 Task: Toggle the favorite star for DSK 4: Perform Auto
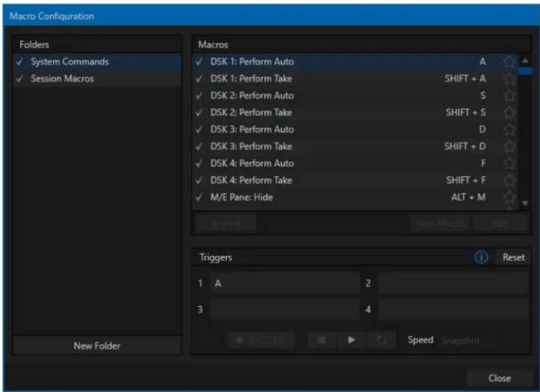point(509,163)
